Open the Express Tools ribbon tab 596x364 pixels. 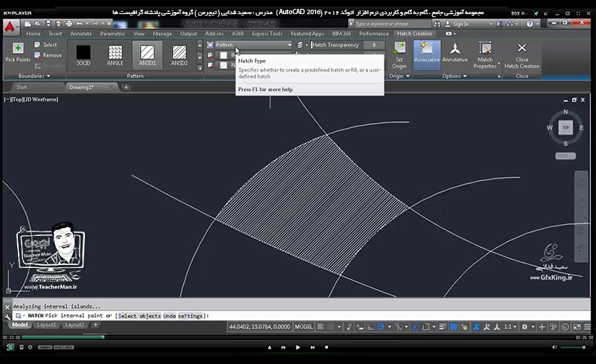pyautogui.click(x=267, y=33)
